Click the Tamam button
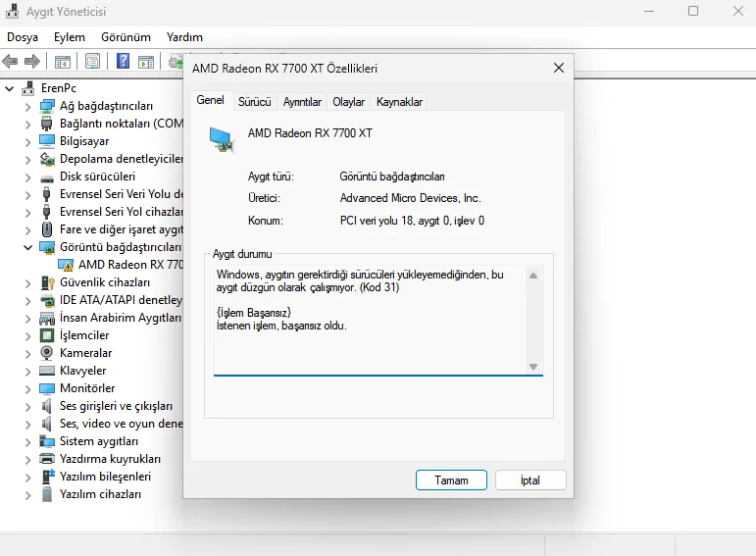The width and height of the screenshot is (756, 556). [x=451, y=480]
